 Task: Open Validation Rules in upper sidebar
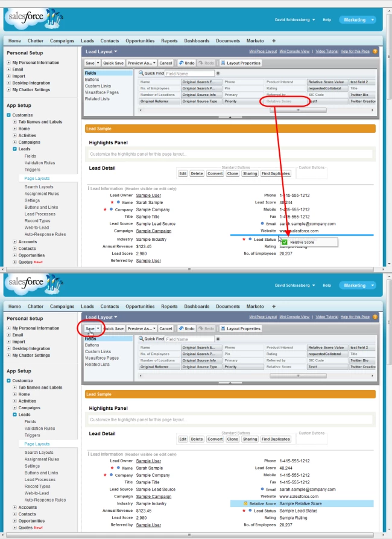point(40,163)
